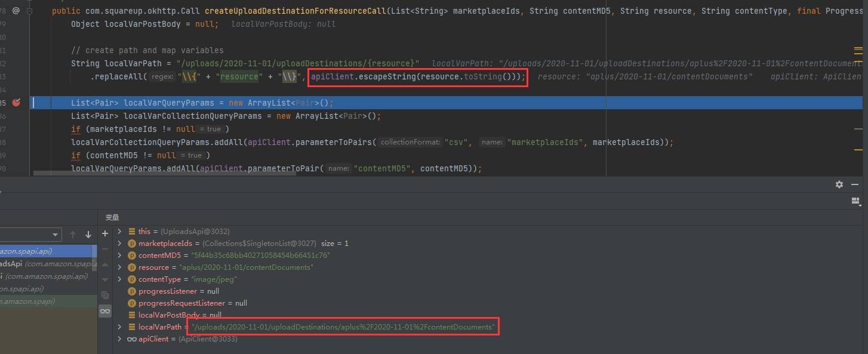Go to previous frame up arrow
This screenshot has height=354, width=868.
(73, 235)
